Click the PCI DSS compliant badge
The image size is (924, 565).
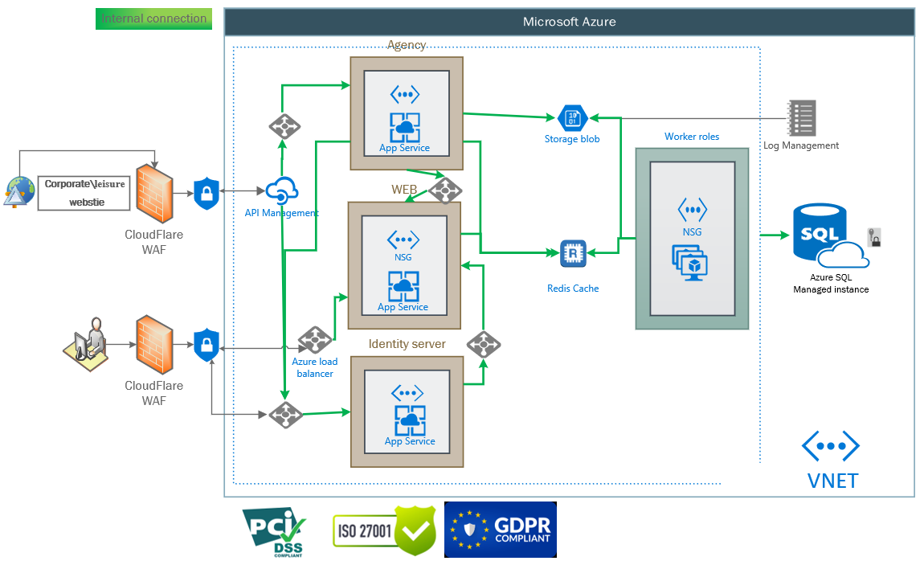tap(274, 532)
